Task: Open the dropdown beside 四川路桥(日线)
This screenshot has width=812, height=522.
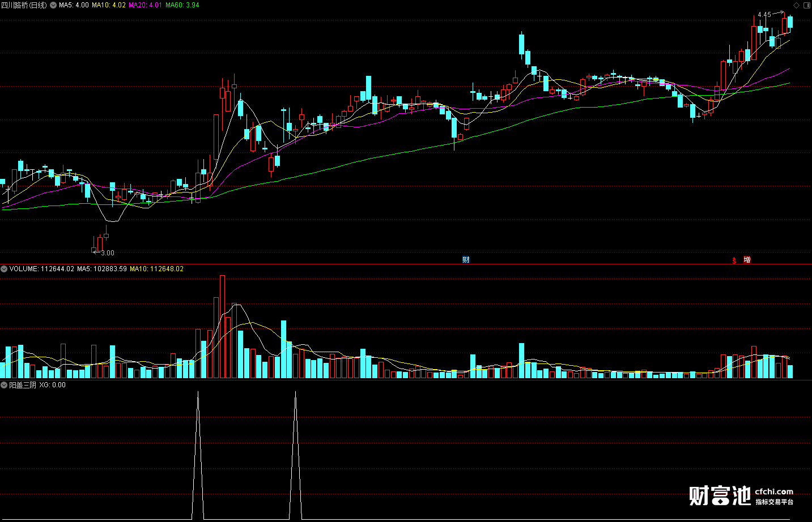Action: (x=53, y=5)
